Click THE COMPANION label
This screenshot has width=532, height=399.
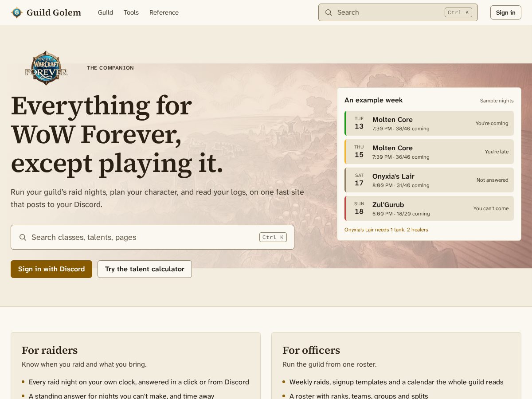(110, 68)
